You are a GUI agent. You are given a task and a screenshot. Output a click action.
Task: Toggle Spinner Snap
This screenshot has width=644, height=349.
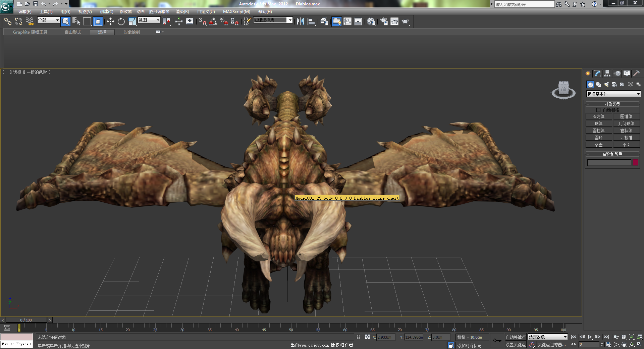(235, 21)
